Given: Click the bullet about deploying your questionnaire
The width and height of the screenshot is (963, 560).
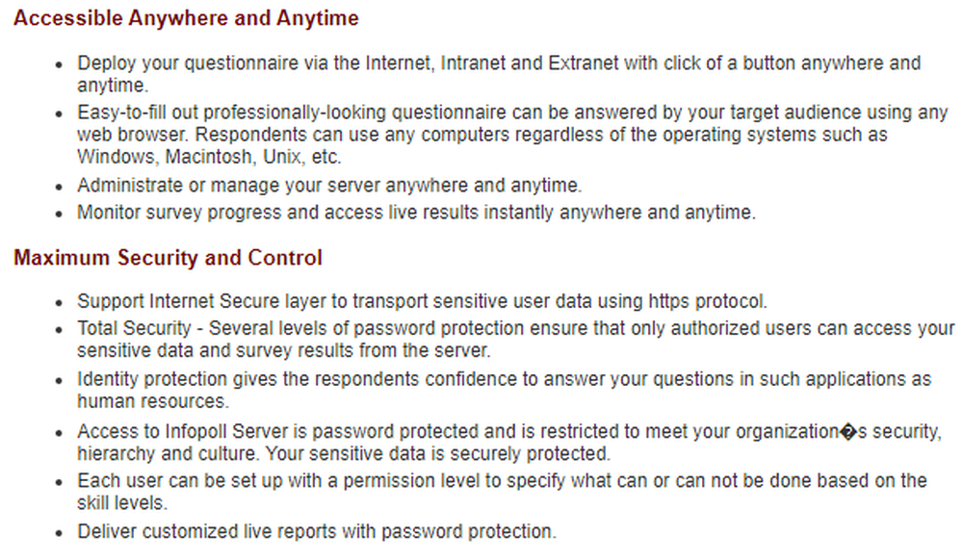Looking at the screenshot, I should (x=499, y=73).
